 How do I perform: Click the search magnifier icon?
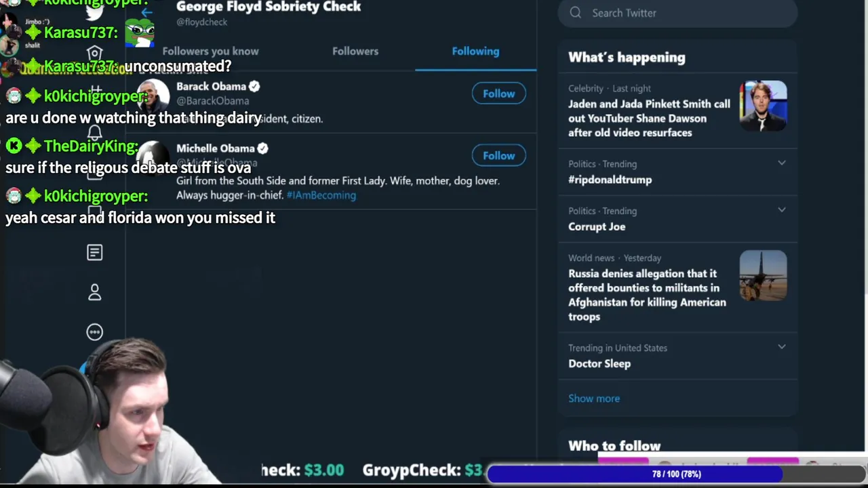pos(576,13)
